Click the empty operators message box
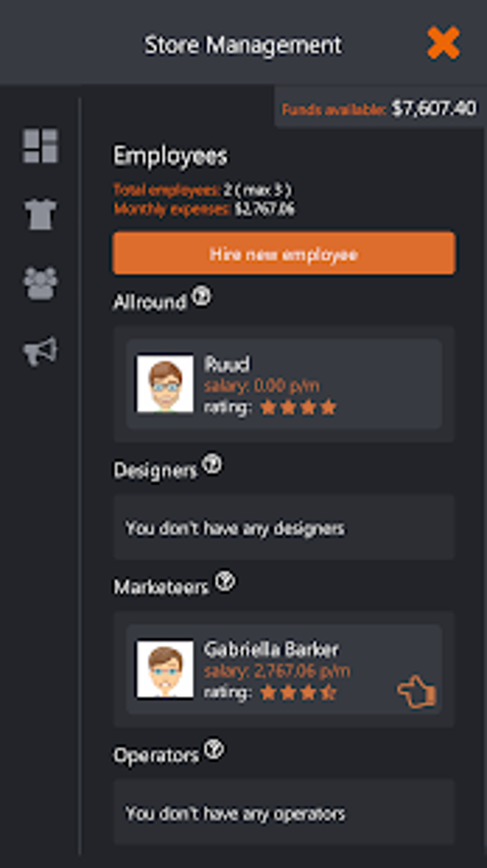 (284, 812)
